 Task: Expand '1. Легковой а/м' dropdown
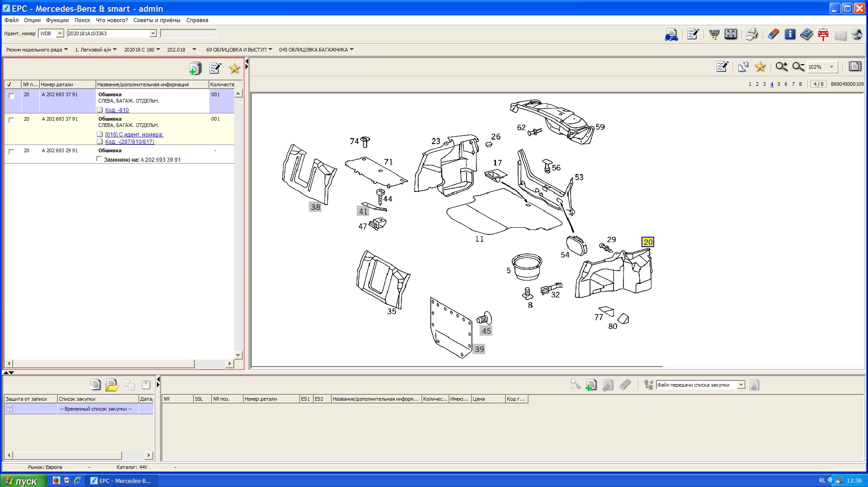[x=115, y=50]
